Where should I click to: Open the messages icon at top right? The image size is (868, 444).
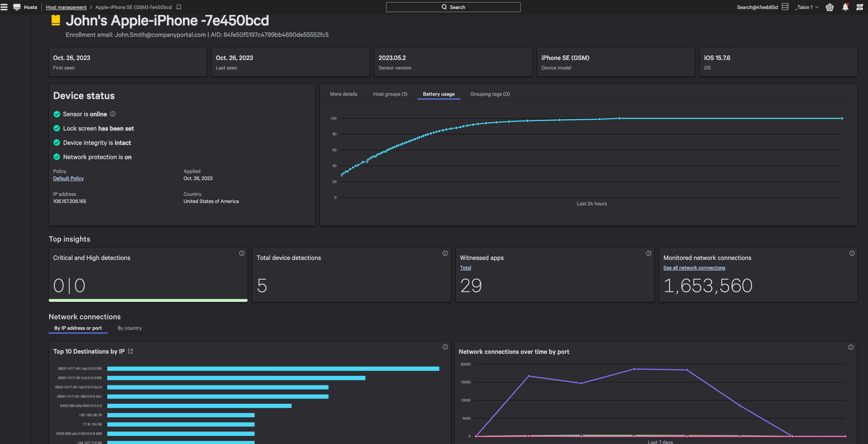pos(859,7)
